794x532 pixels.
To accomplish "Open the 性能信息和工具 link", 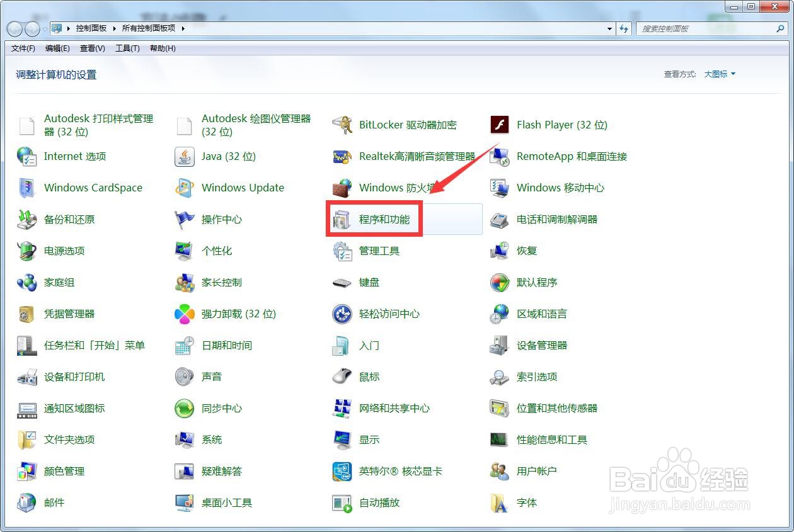I will 552,439.
